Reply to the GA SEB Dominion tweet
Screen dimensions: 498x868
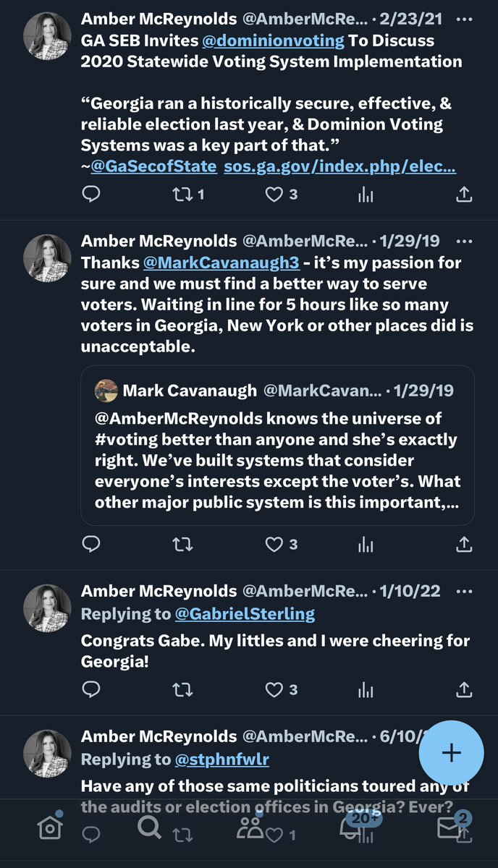pos(90,194)
